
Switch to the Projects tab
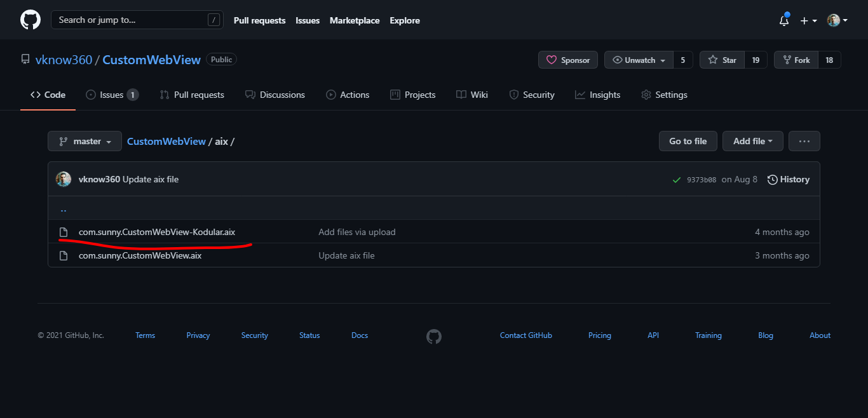click(413, 95)
